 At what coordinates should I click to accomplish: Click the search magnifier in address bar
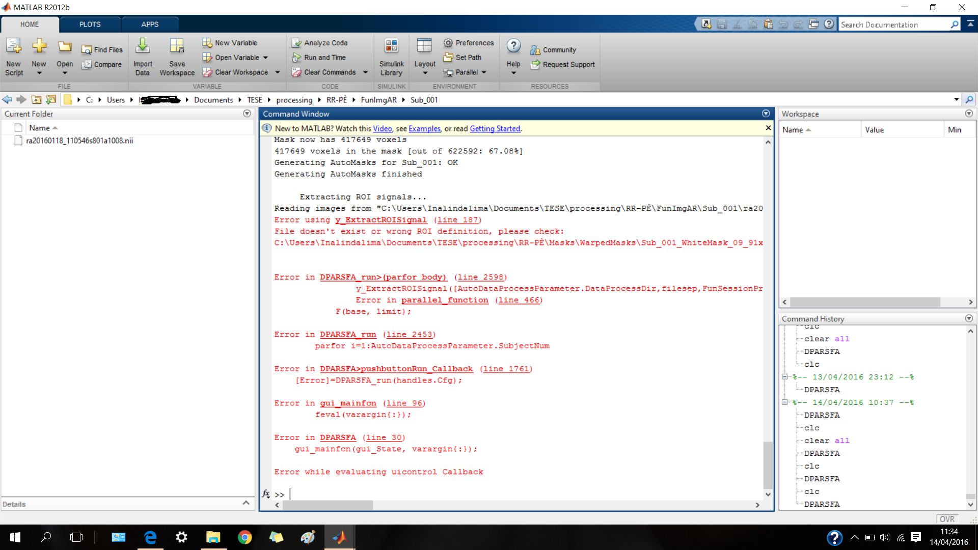point(969,99)
